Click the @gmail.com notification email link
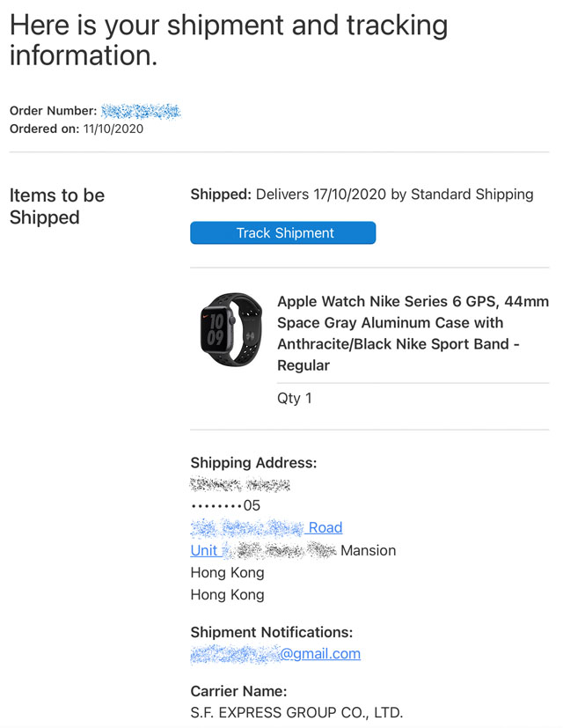The height and width of the screenshot is (728, 563). coord(275,654)
